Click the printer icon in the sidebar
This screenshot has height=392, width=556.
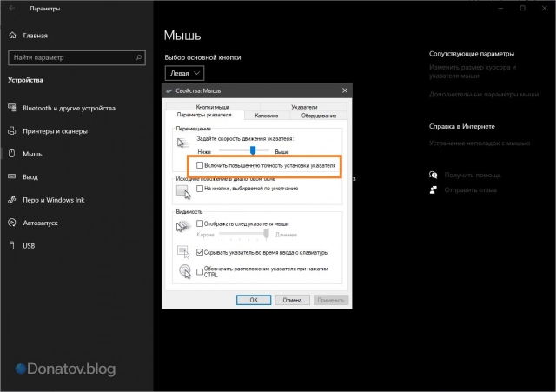pyautogui.click(x=12, y=130)
